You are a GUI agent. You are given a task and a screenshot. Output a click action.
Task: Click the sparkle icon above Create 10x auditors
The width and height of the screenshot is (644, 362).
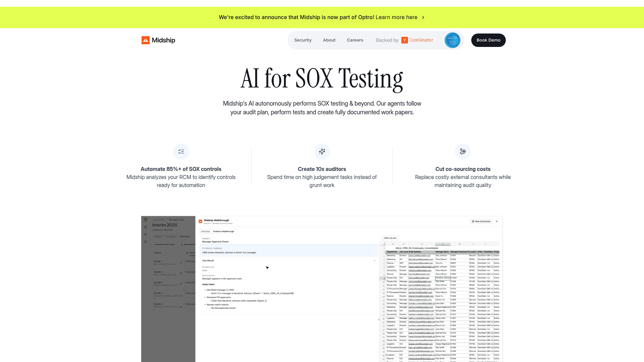click(322, 152)
